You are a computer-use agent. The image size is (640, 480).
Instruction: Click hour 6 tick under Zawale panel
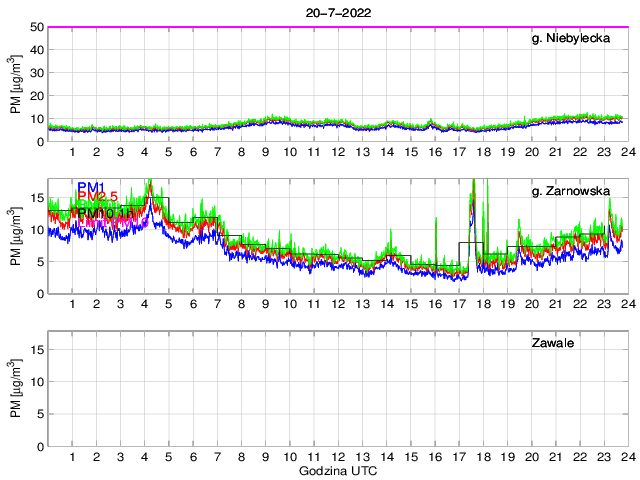pos(193,457)
